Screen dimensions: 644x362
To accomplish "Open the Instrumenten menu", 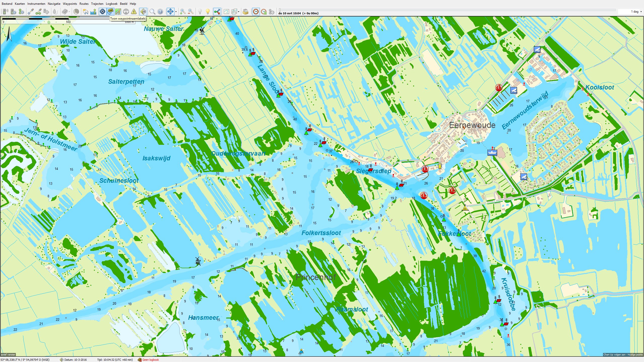I will click(36, 4).
